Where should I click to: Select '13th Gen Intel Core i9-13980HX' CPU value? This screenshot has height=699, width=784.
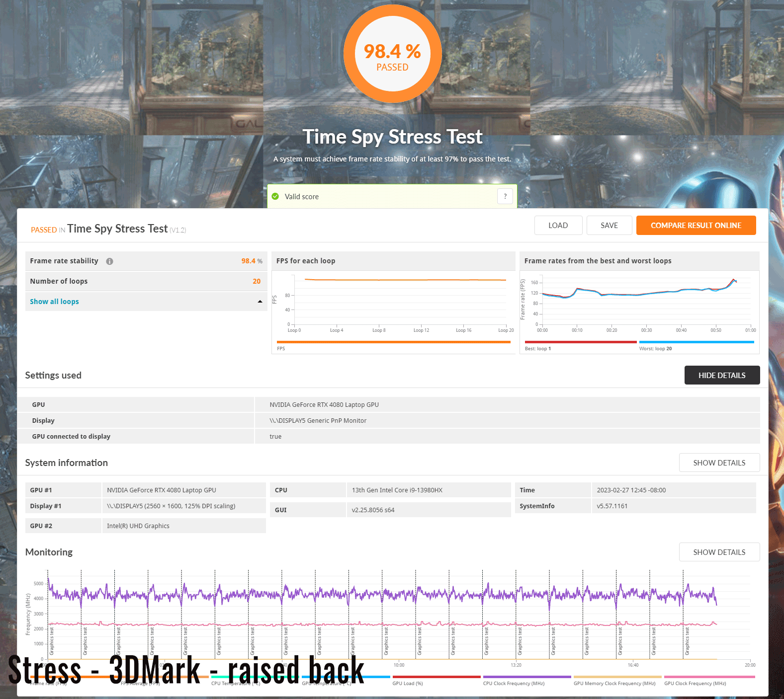click(x=397, y=490)
